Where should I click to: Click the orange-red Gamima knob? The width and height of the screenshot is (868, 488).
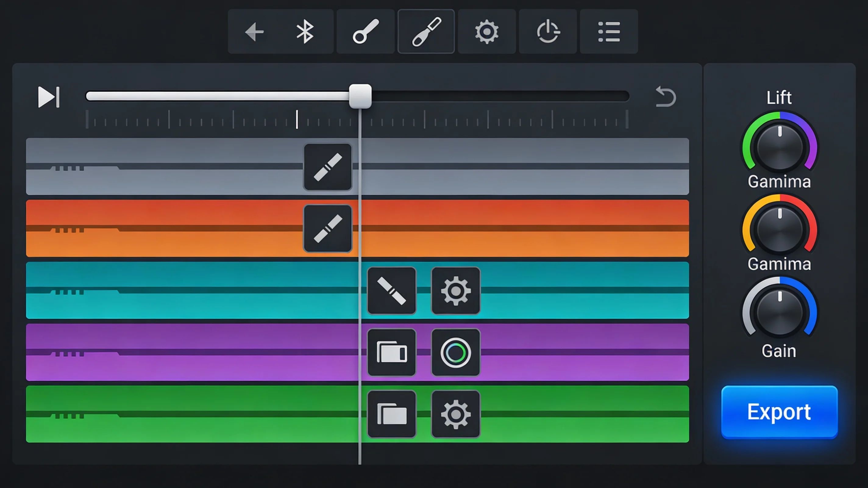pyautogui.click(x=780, y=229)
